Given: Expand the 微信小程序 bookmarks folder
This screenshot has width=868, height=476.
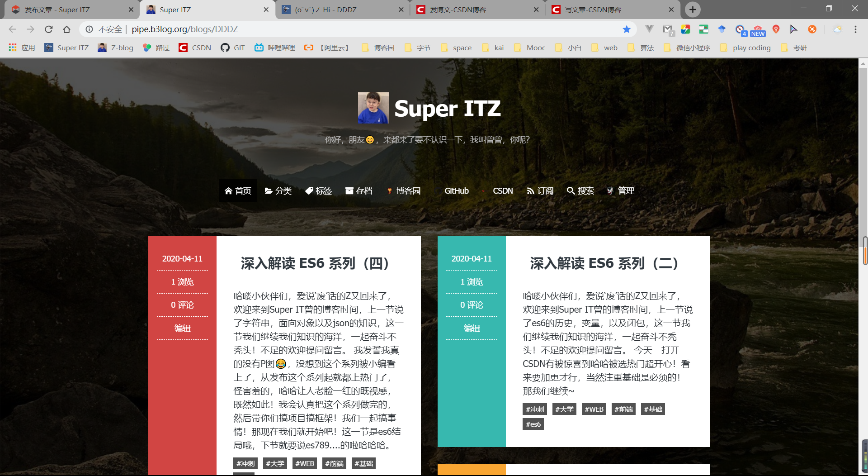Looking at the screenshot, I should point(687,48).
